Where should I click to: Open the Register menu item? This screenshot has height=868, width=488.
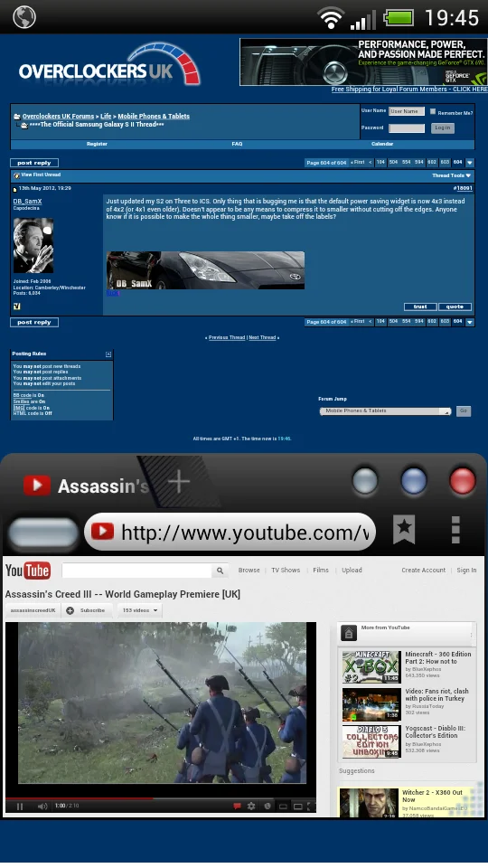(x=97, y=144)
